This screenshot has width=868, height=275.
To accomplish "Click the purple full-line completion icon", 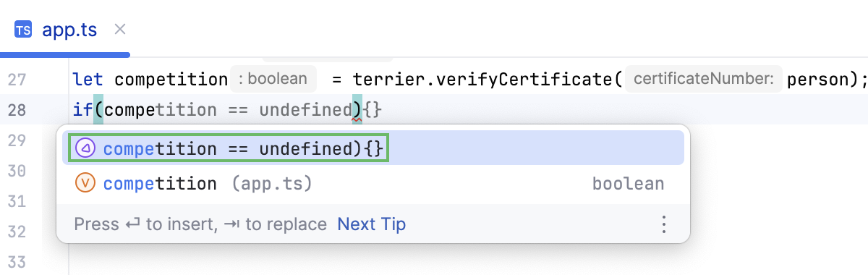I will [85, 148].
